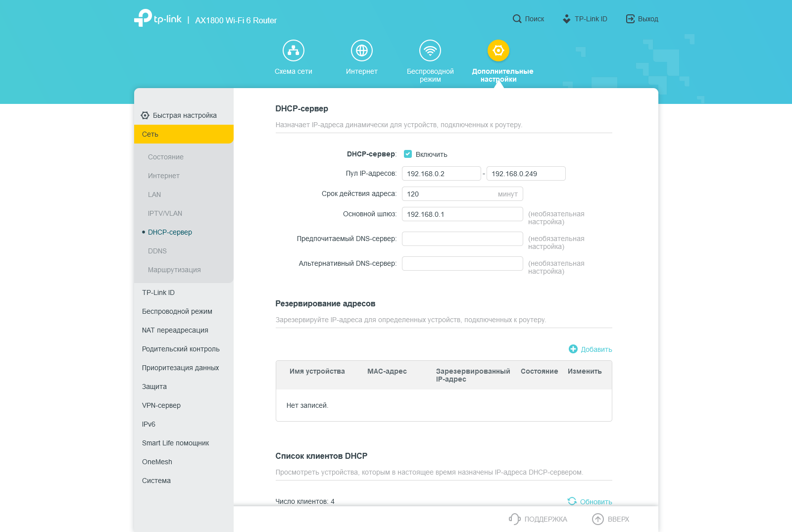Open the Интернет submenu item in sidebar
Screen dimensions: 792x532
[164, 176]
